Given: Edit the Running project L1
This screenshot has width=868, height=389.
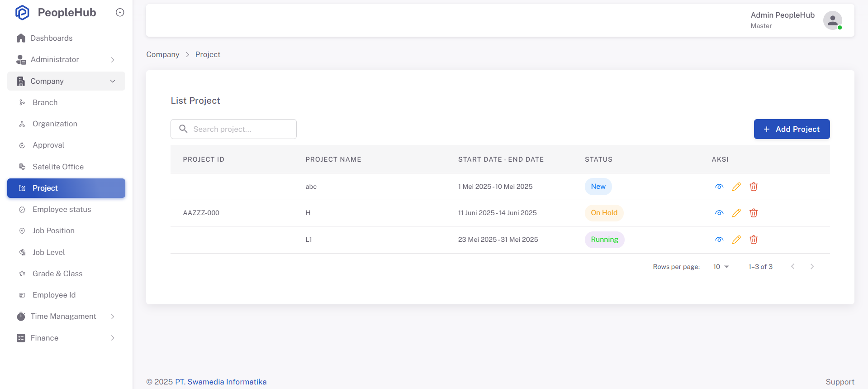Looking at the screenshot, I should pyautogui.click(x=736, y=240).
